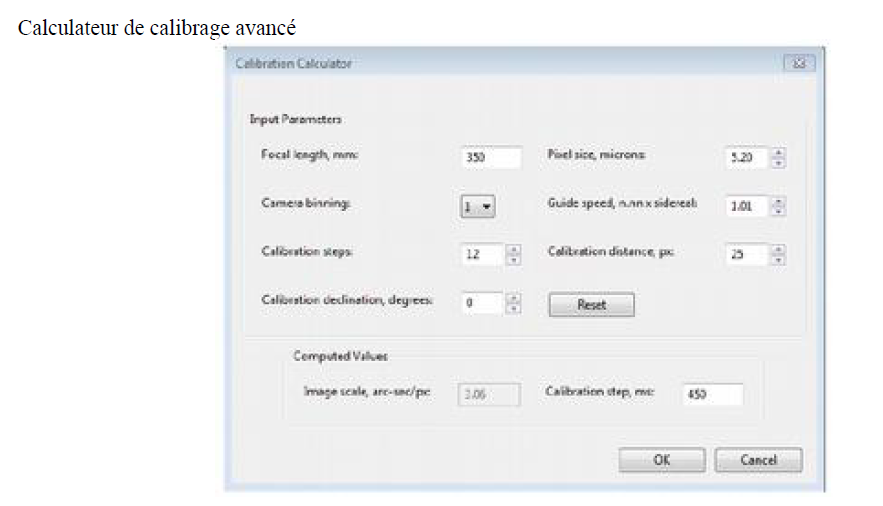This screenshot has height=506, width=883.
Task: Confirm with the OK button
Action: [662, 460]
